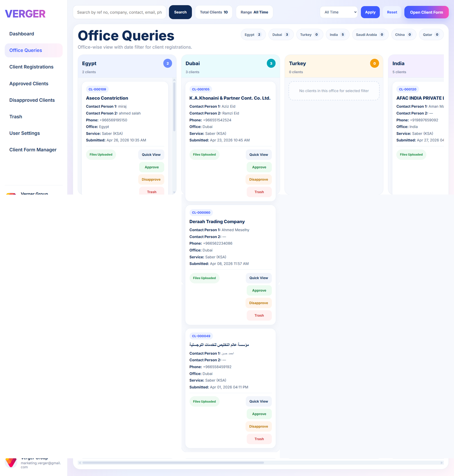Click the marketing.verger@gmail.com account email

pos(41,465)
